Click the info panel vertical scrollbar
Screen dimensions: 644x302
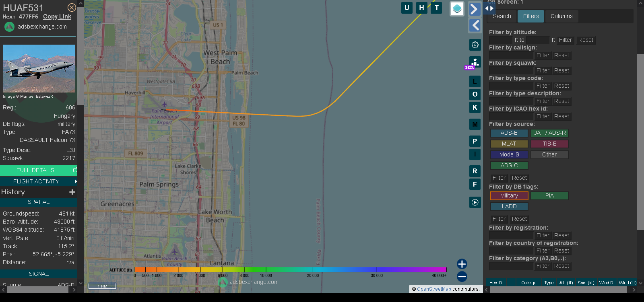(80, 56)
